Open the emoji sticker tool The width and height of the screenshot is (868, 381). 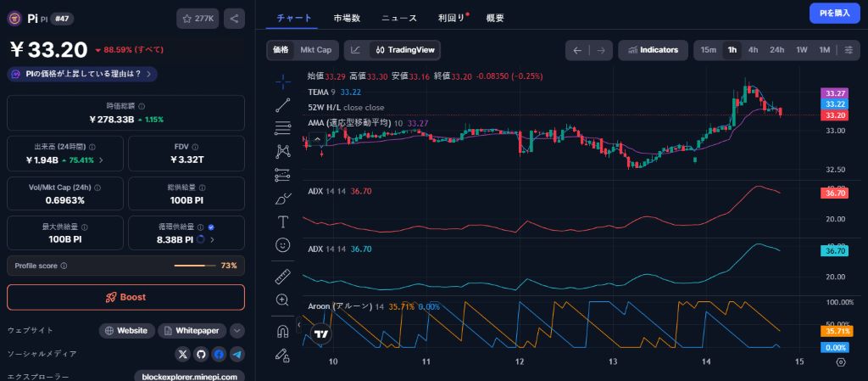pos(283,244)
